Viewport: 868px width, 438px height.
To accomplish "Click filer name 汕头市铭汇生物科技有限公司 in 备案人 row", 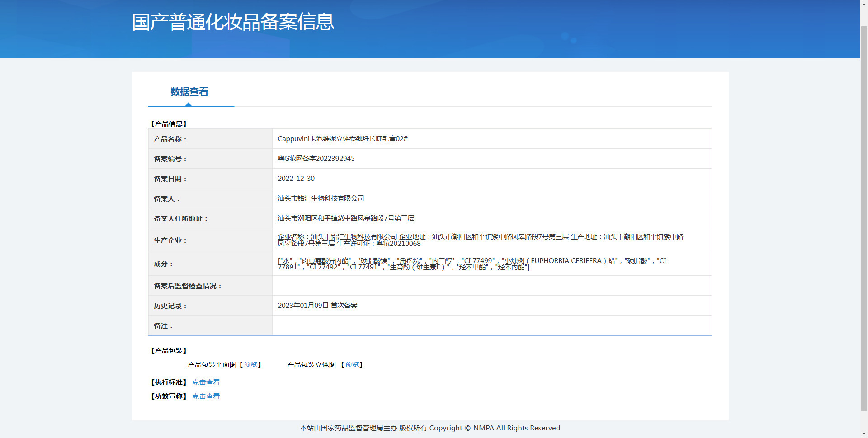I will tap(321, 198).
